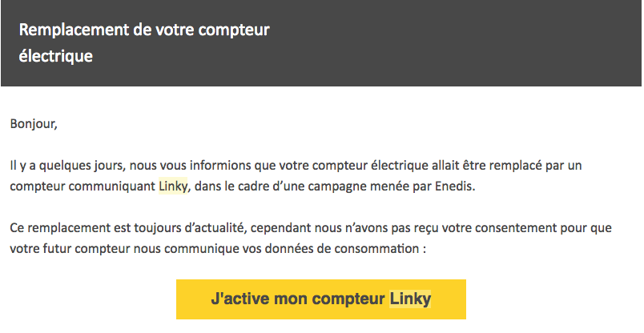Click the phrase "allait être remplacé"
644x333 pixels.
tap(487, 166)
